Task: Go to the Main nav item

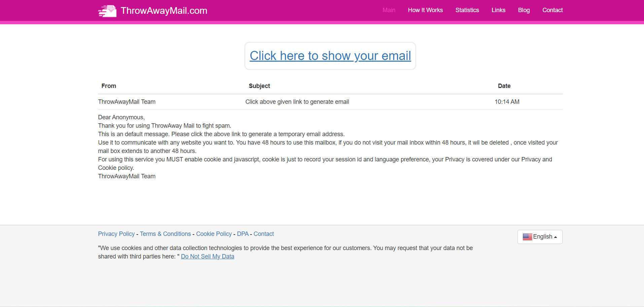Action: 389,10
